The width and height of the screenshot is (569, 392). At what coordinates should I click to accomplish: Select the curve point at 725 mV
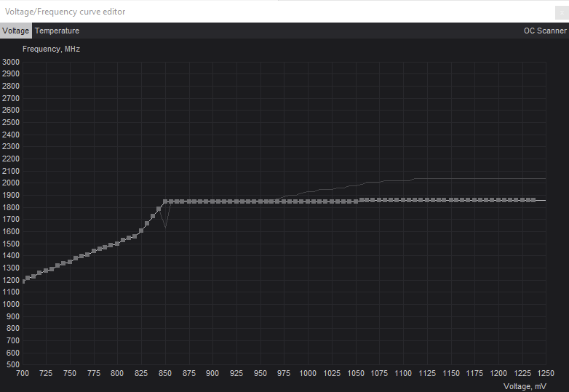46,271
